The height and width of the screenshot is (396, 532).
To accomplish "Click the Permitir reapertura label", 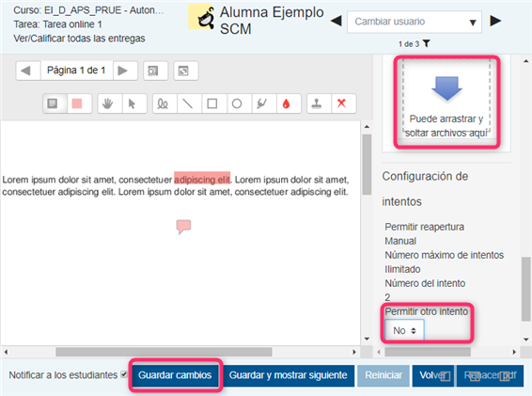I will click(x=424, y=227).
